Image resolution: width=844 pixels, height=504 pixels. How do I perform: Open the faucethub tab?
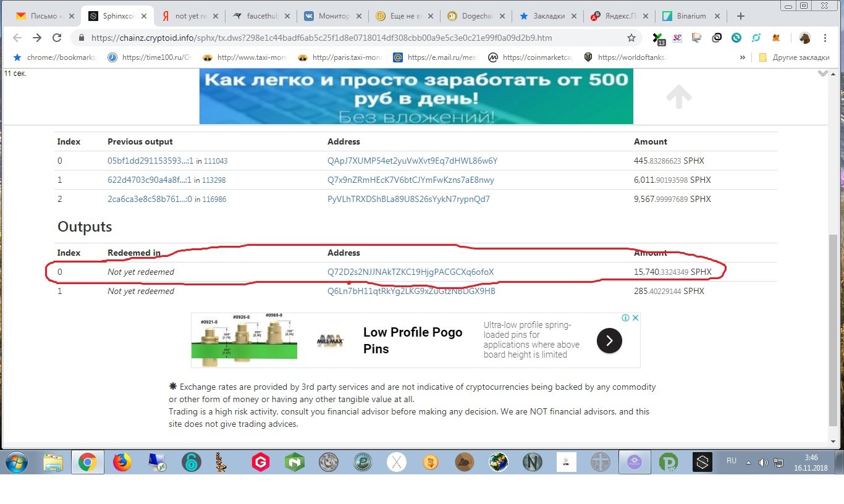pyautogui.click(x=258, y=16)
